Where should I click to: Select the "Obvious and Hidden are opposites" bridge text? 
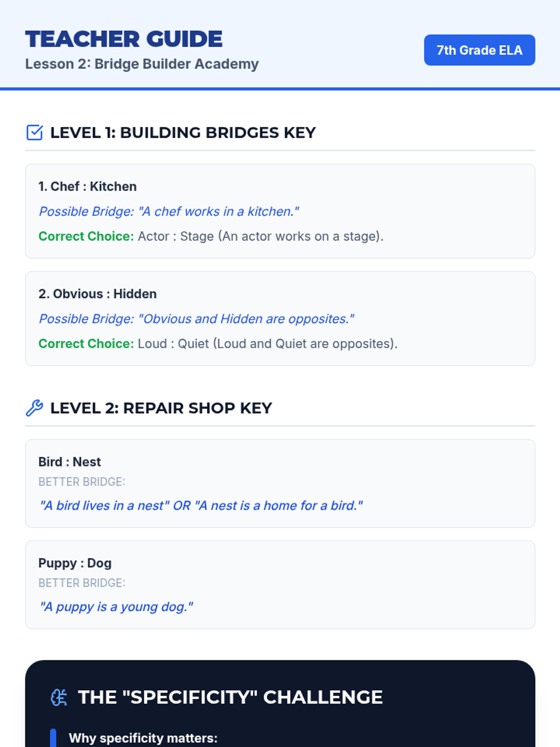[196, 319]
